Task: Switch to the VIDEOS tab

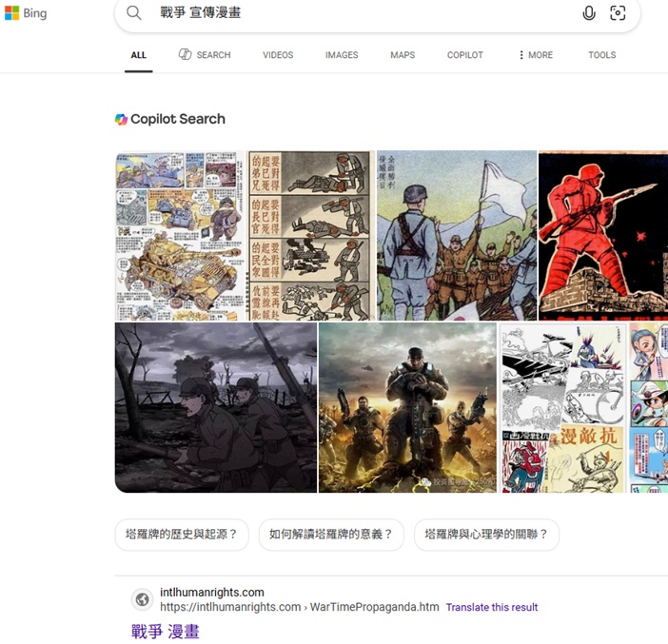Action: [278, 55]
